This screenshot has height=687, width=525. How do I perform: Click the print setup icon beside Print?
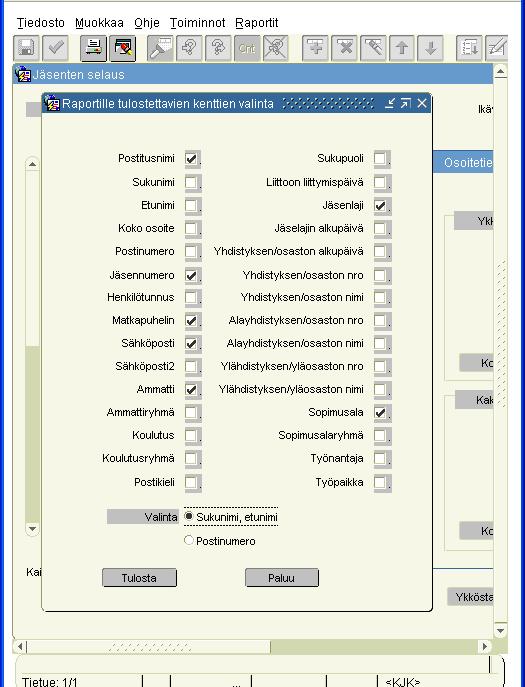tap(122, 47)
